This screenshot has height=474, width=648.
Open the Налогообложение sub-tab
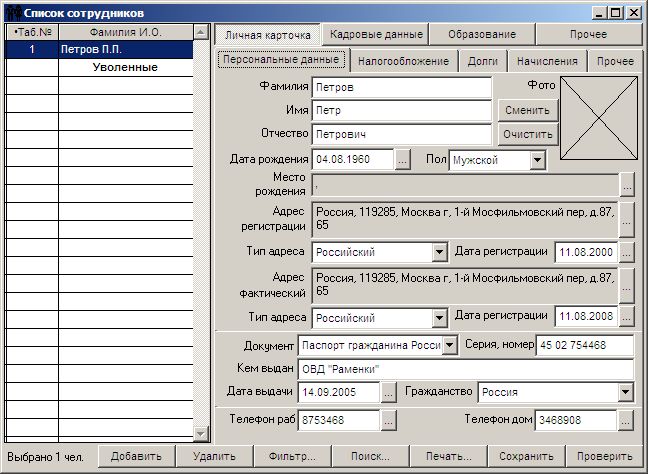pos(403,61)
